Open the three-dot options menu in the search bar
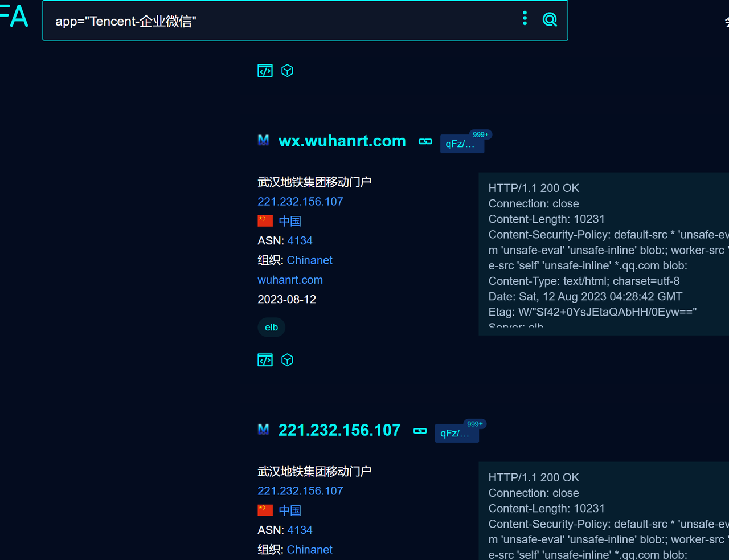This screenshot has width=729, height=560. (x=525, y=19)
